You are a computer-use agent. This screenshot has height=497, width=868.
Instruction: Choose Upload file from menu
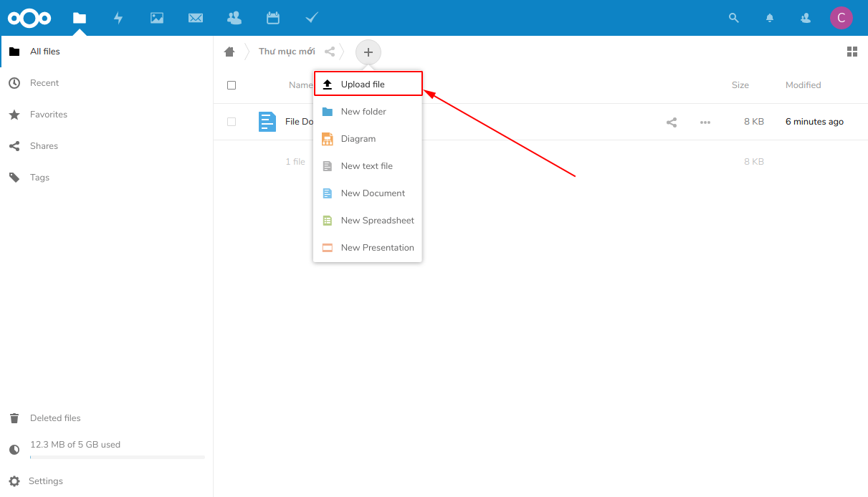[368, 85]
